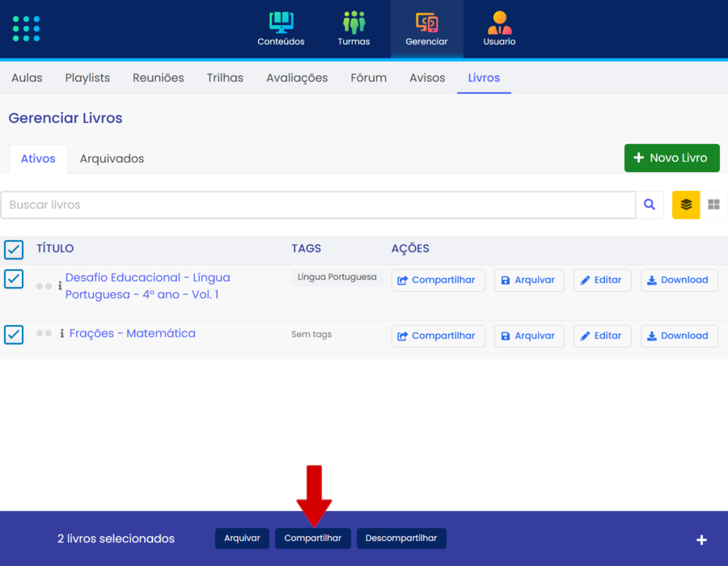
Task: Click the Novo Livro button
Action: click(671, 158)
